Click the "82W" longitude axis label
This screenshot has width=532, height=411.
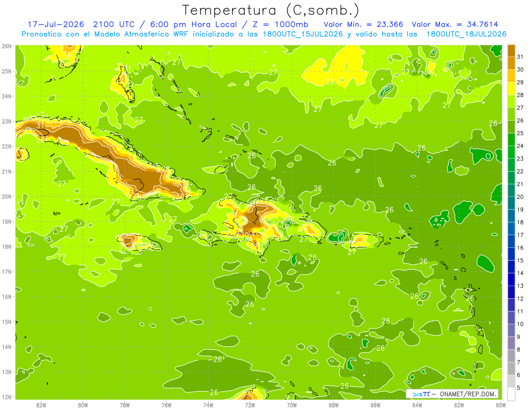click(x=41, y=405)
